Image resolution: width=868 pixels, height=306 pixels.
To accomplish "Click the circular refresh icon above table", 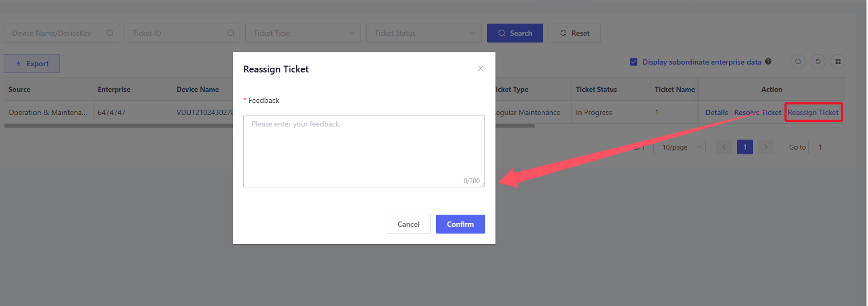I will [818, 62].
